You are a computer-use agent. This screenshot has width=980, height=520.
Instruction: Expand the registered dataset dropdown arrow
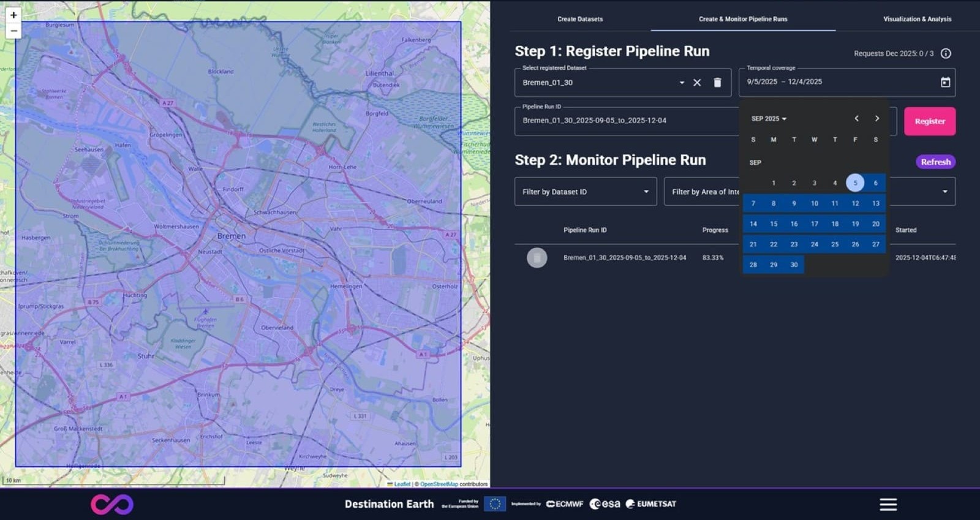[x=682, y=83]
